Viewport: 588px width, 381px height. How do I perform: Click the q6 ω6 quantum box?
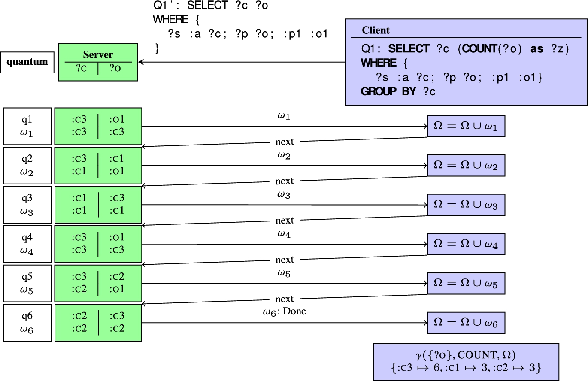[x=27, y=323]
